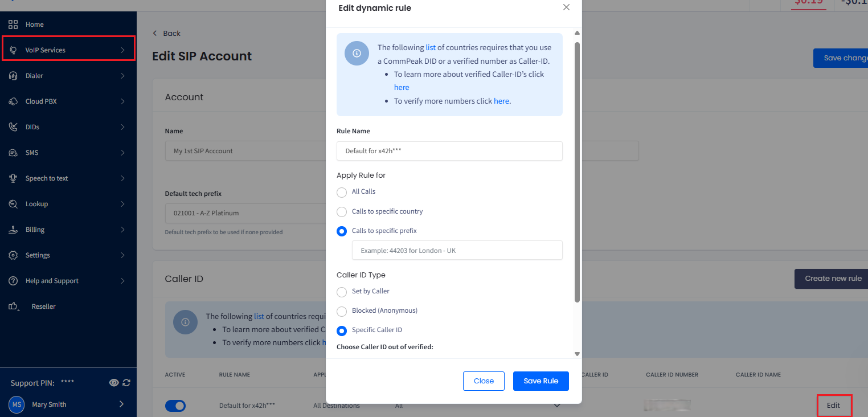Select the All Calls radio option
Screen dimensions: 868x417
pyautogui.click(x=342, y=192)
